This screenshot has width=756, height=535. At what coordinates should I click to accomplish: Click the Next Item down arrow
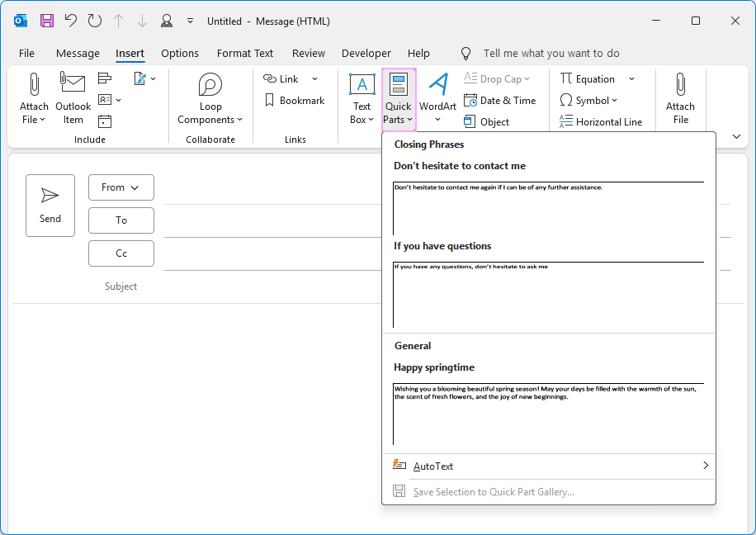point(142,21)
